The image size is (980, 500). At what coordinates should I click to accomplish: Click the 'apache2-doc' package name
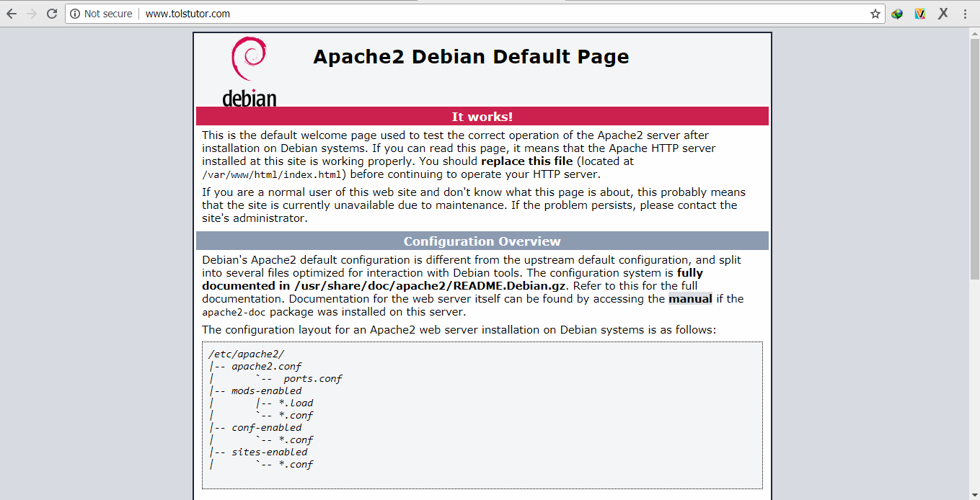coord(234,313)
